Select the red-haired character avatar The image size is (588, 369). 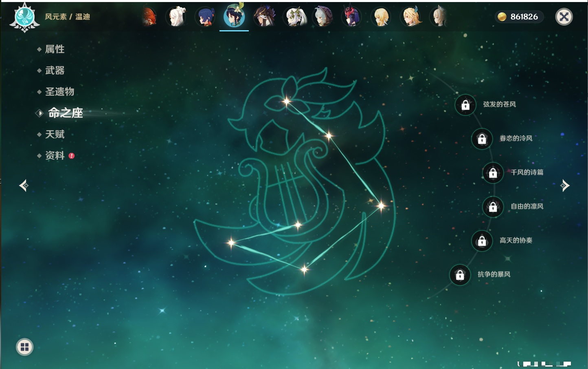pos(149,17)
